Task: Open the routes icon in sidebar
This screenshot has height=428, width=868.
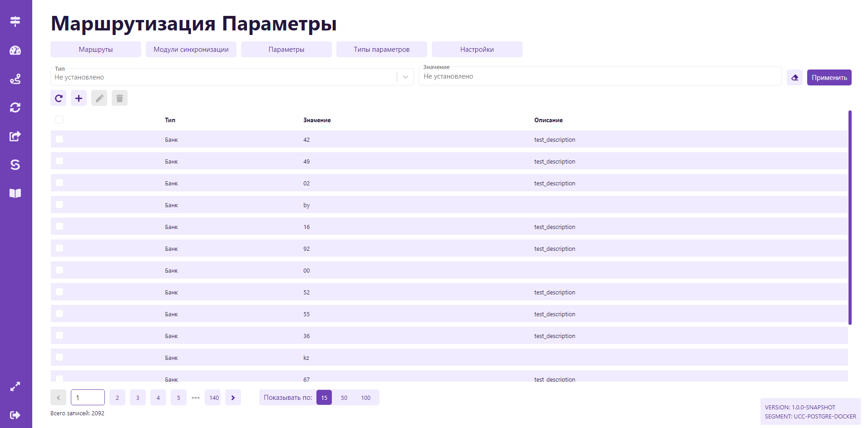Action: coord(15,79)
